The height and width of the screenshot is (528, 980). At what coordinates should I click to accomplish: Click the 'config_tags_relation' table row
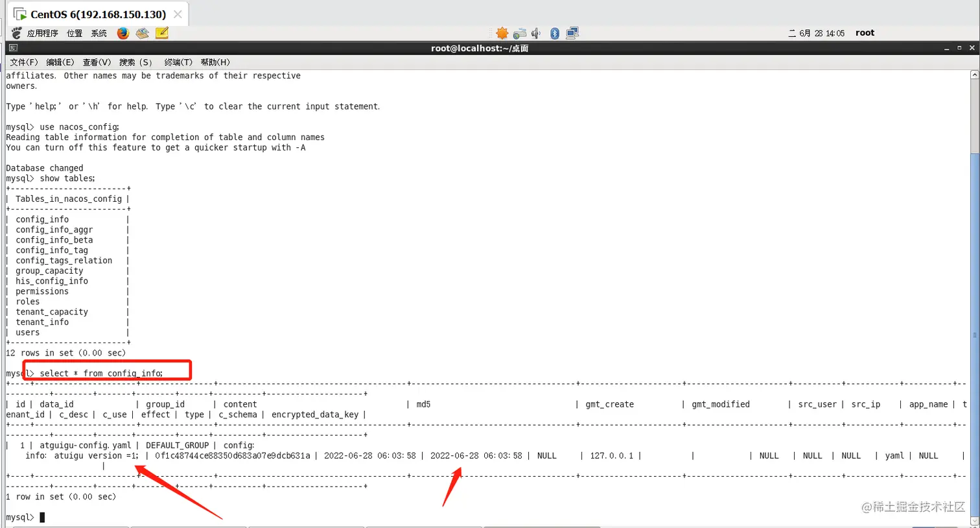pos(64,261)
